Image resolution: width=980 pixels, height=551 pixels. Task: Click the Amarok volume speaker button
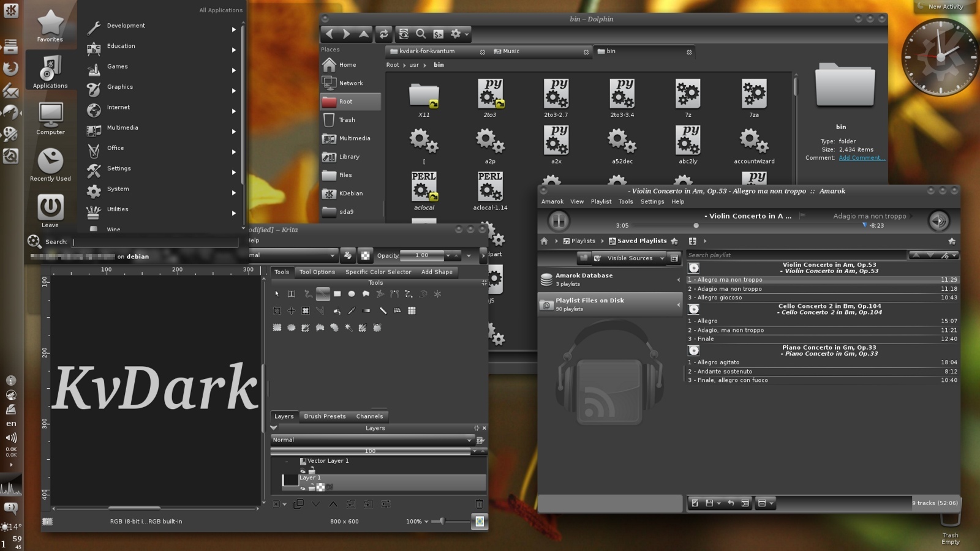click(x=938, y=220)
